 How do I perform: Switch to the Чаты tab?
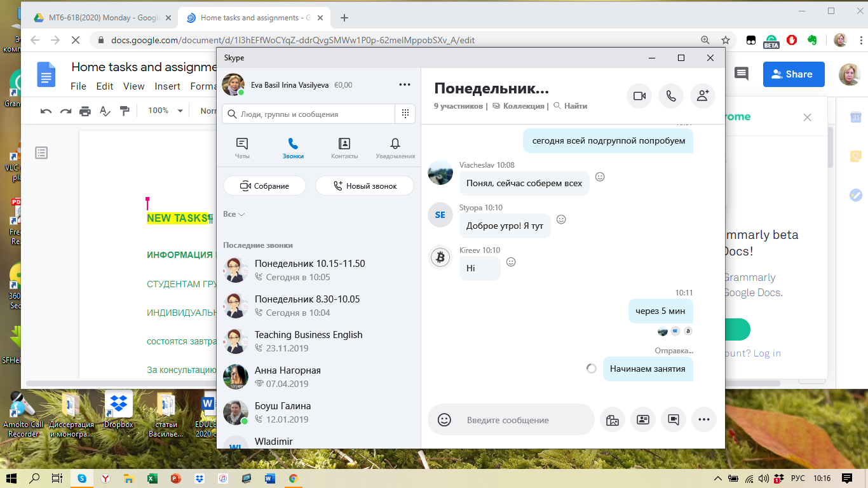click(242, 148)
